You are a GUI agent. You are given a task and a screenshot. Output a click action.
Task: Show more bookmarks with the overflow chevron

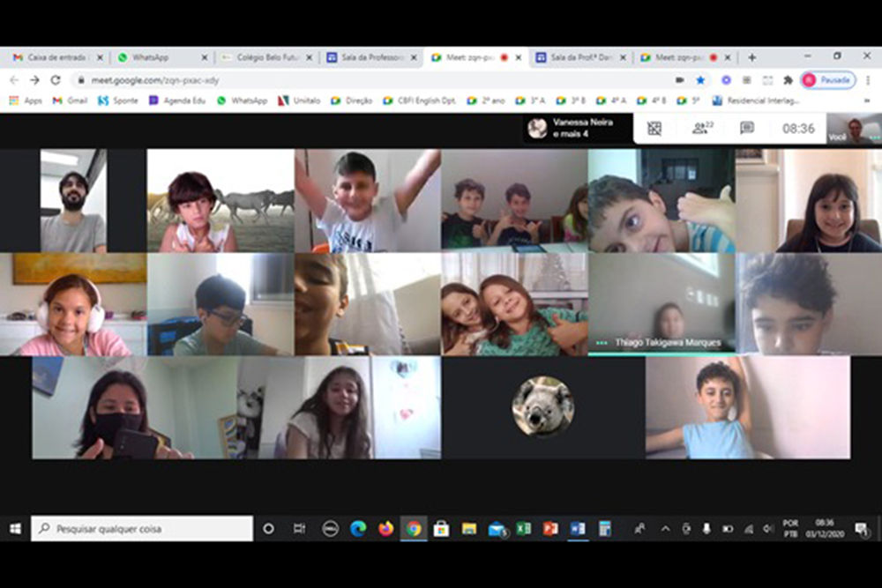tap(867, 100)
